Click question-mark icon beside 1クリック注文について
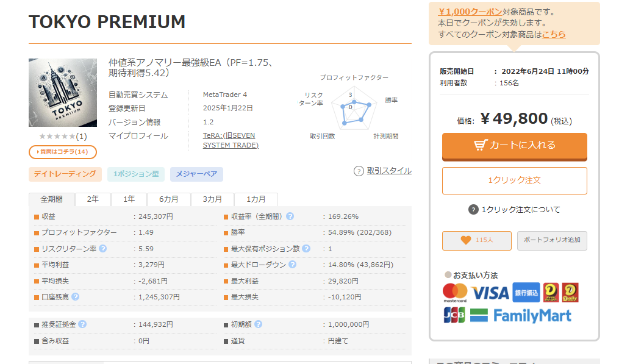The width and height of the screenshot is (619, 364). click(x=473, y=210)
